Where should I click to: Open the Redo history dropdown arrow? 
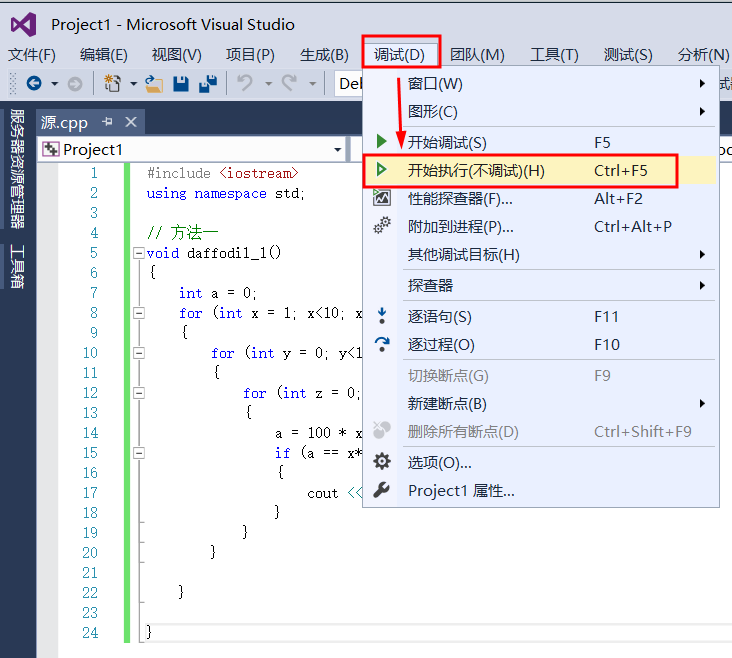pos(312,84)
